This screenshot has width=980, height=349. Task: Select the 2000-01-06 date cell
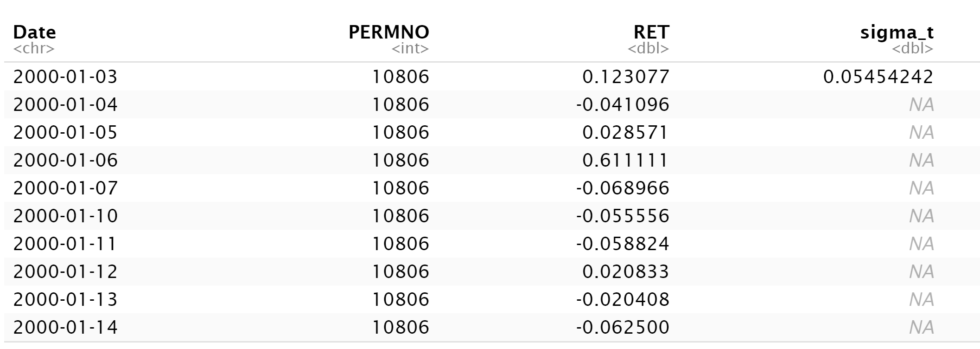coord(65,160)
